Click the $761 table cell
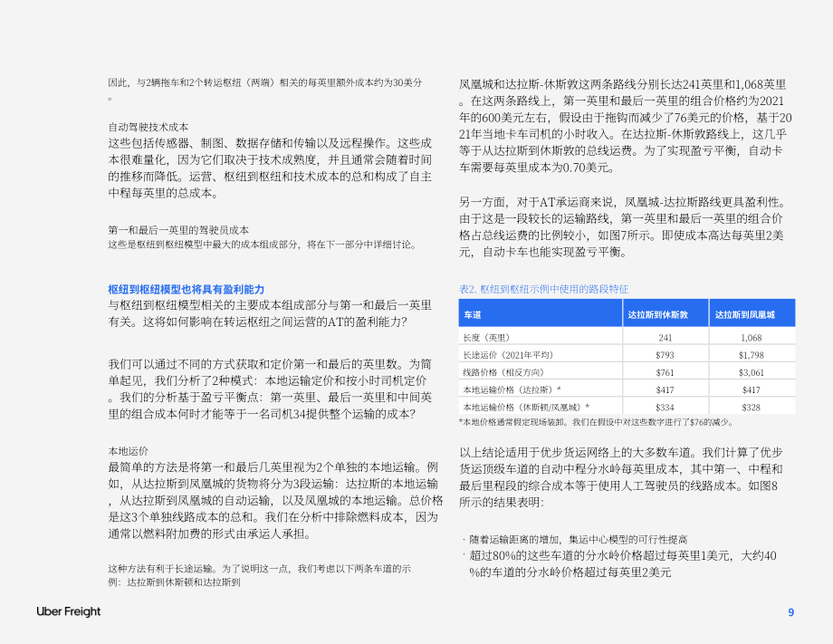833x644 pixels. [x=665, y=372]
